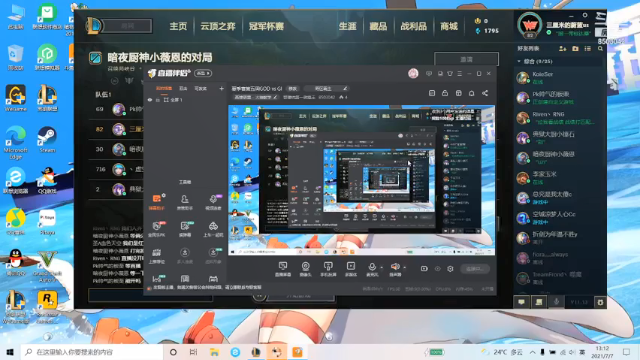Click the bell notification icon in stream app
The height and width of the screenshot is (360, 640).
[x=471, y=93]
